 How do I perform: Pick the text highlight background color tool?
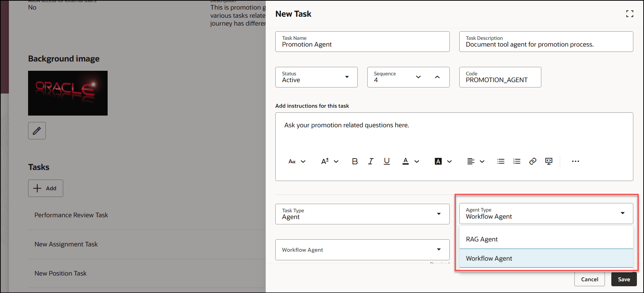pyautogui.click(x=438, y=161)
